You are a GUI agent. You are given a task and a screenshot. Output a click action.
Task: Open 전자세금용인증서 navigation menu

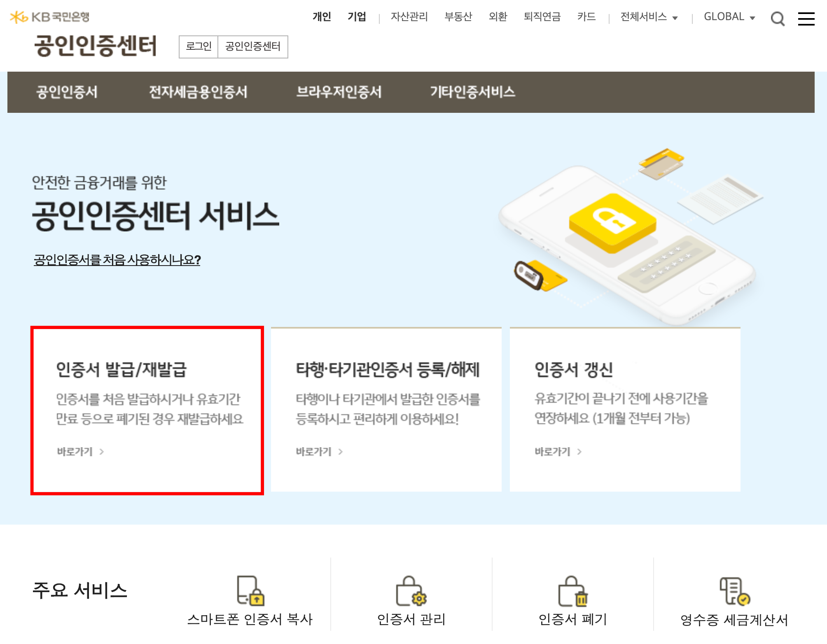coord(198,92)
